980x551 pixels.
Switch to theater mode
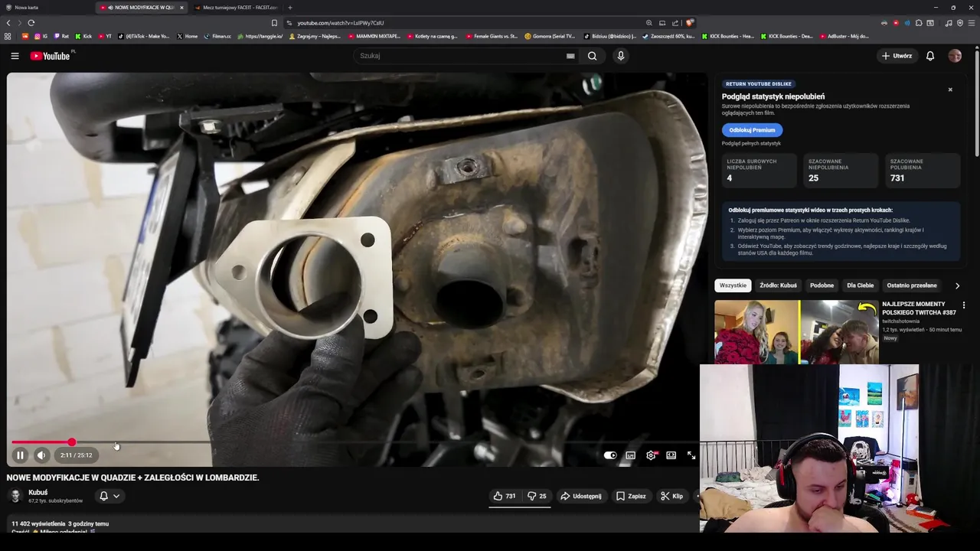tap(671, 455)
